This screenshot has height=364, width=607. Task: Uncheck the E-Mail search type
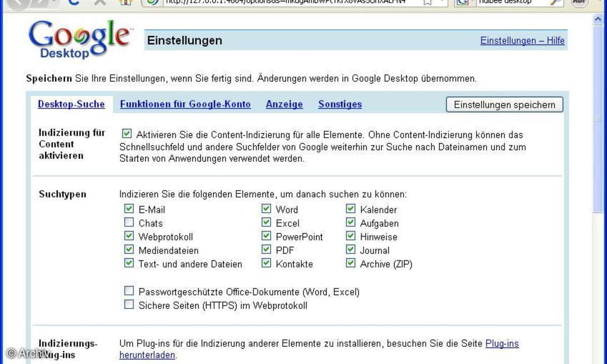click(x=129, y=209)
